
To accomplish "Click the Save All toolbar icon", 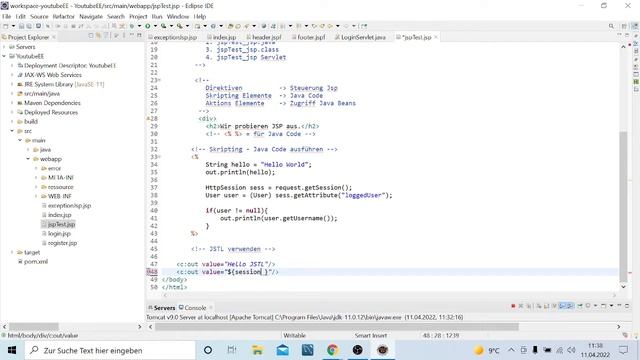I will [29, 26].
